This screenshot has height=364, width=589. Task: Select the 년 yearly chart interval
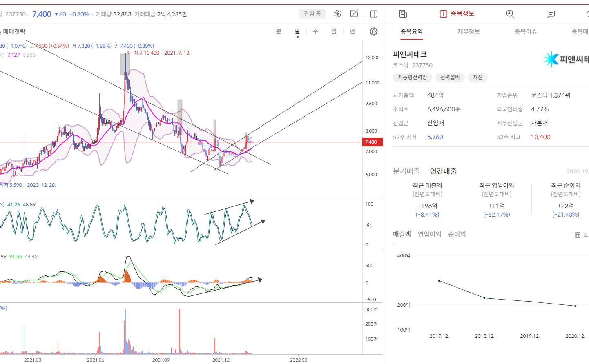pyautogui.click(x=352, y=31)
